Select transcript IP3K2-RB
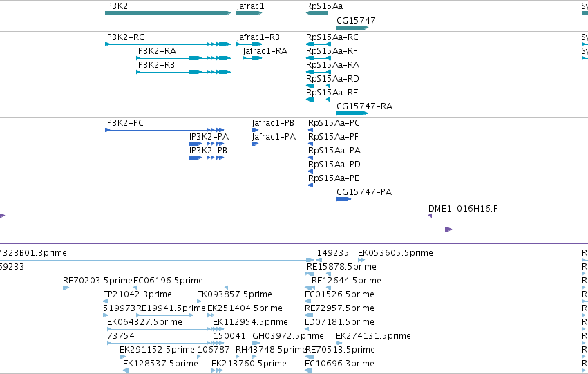 click(183, 72)
